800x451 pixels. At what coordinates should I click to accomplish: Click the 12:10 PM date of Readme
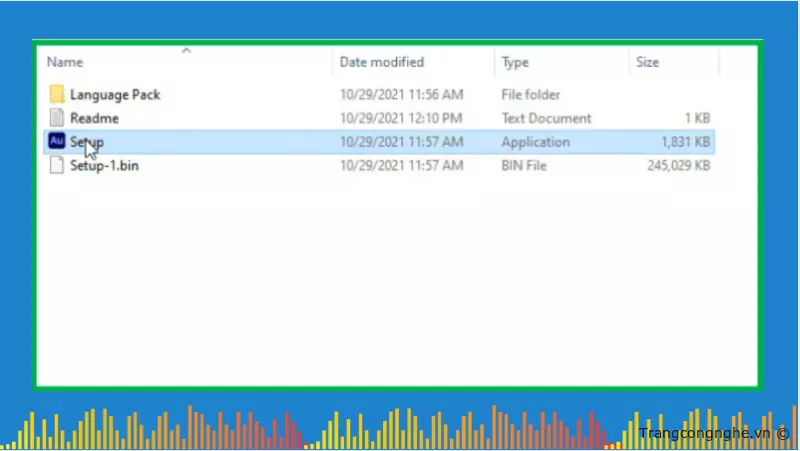[401, 118]
